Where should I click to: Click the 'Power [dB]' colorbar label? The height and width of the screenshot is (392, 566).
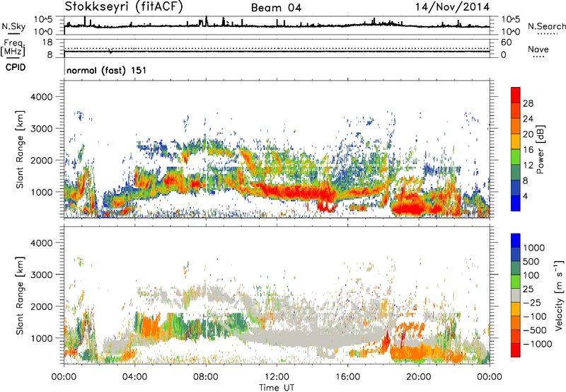point(540,149)
